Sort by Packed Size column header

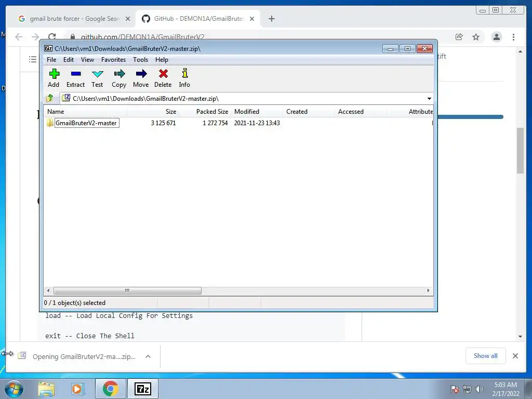205,112
